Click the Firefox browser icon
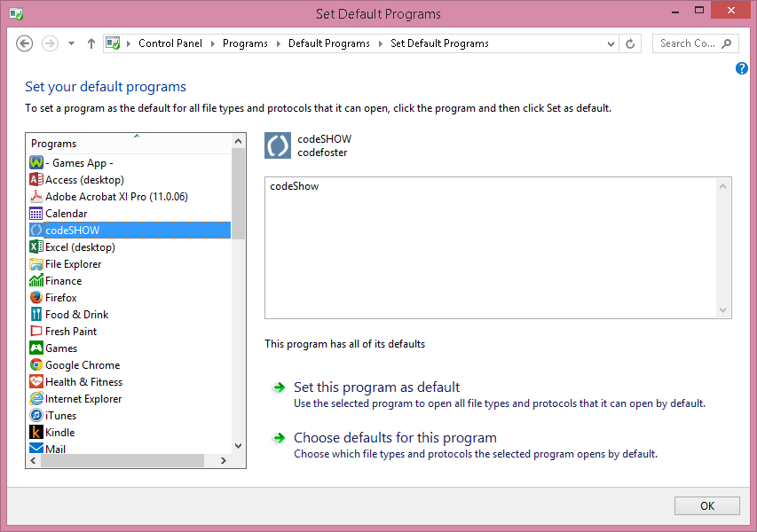Image resolution: width=757 pixels, height=532 pixels. pyautogui.click(x=36, y=298)
